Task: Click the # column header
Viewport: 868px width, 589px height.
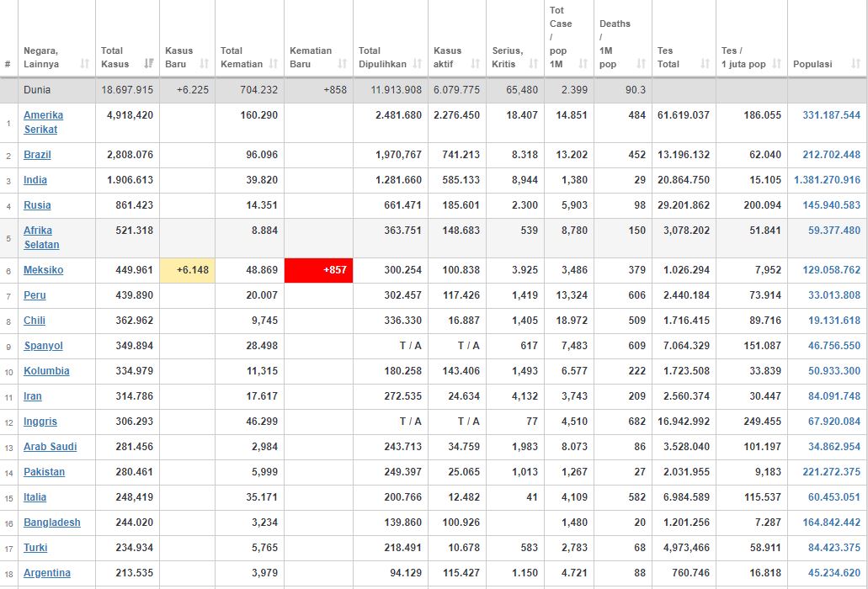Action: (8, 64)
